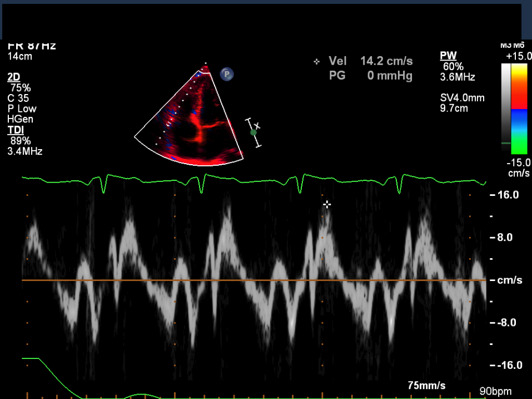Click the 90bpm heart rate indicator
The image size is (532, 399).
tap(495, 392)
